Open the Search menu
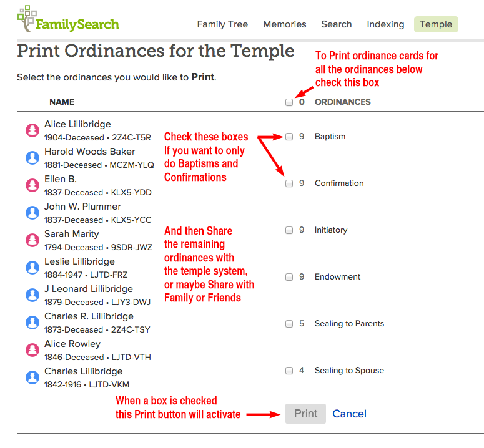Viewport: 484px width, 448px height. coord(337,24)
